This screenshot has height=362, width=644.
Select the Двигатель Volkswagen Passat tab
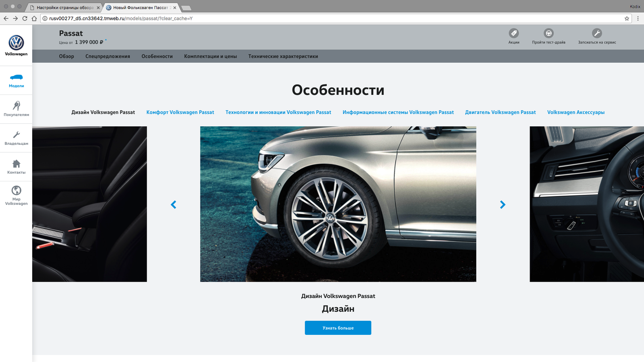tap(500, 112)
